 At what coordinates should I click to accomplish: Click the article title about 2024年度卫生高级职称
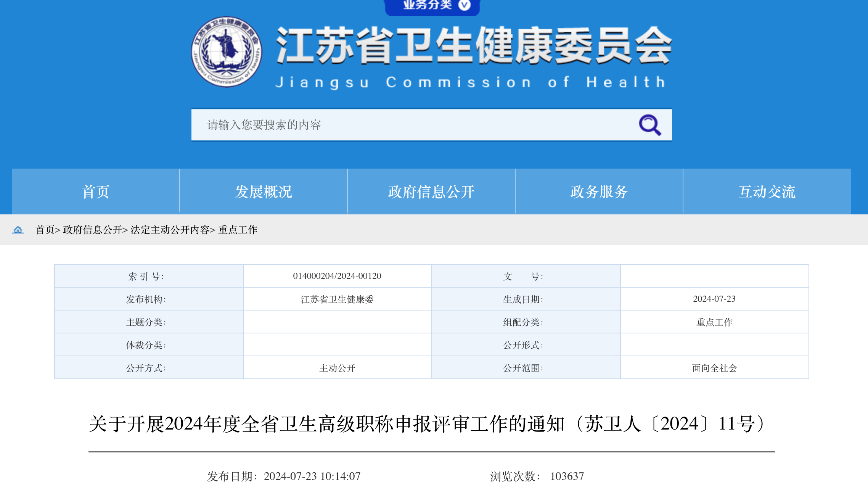[427, 424]
